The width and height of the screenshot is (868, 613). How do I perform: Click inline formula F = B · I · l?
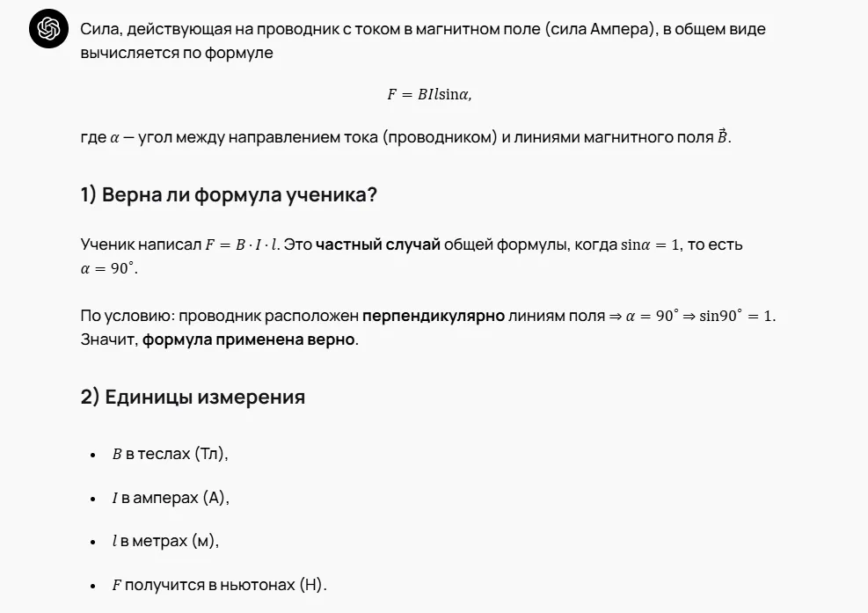click(241, 244)
